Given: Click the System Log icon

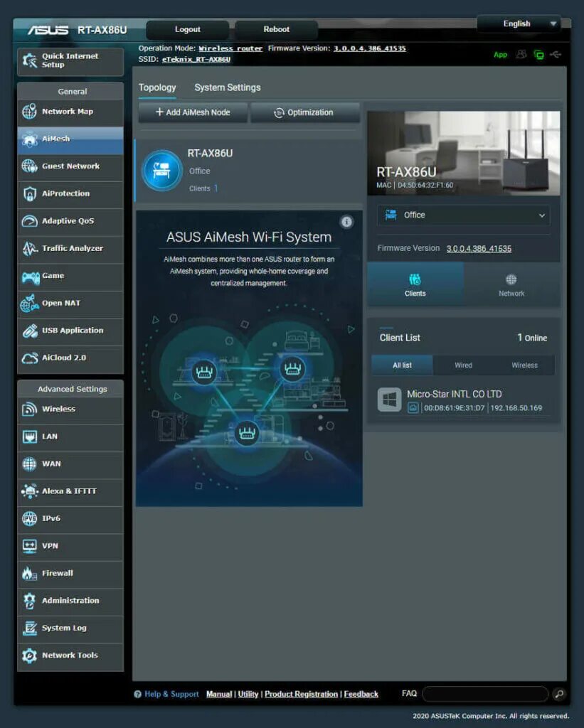Looking at the screenshot, I should pos(29,628).
